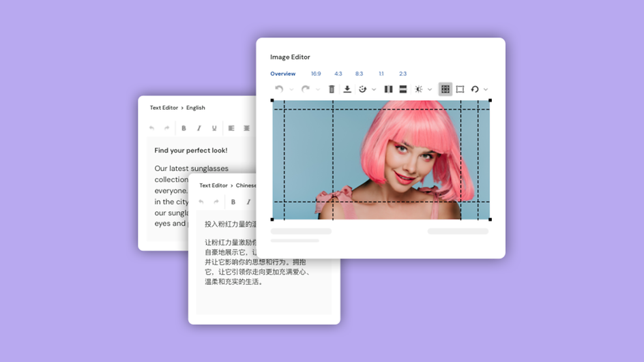Toggle the crop grid overlay button
The image size is (644, 362).
pos(445,89)
